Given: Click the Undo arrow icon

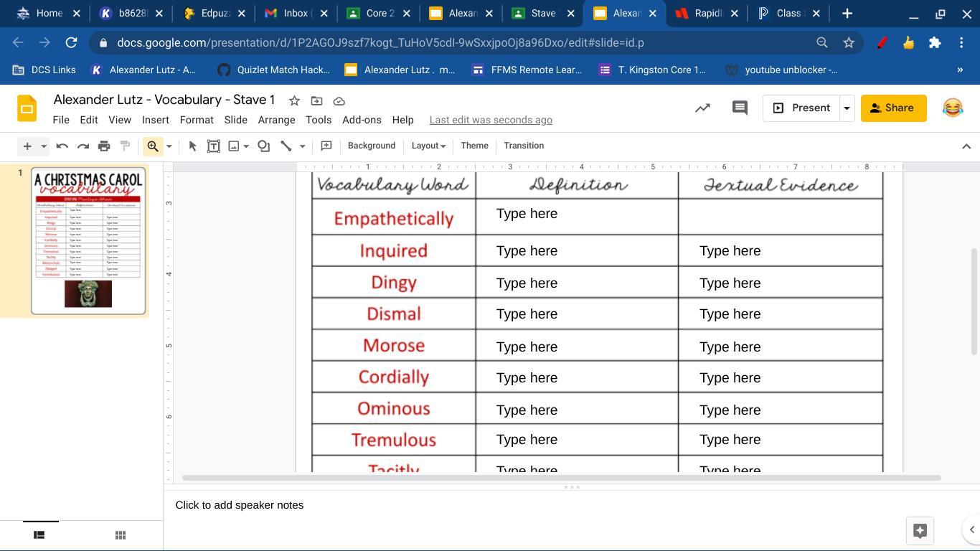Looking at the screenshot, I should [62, 146].
